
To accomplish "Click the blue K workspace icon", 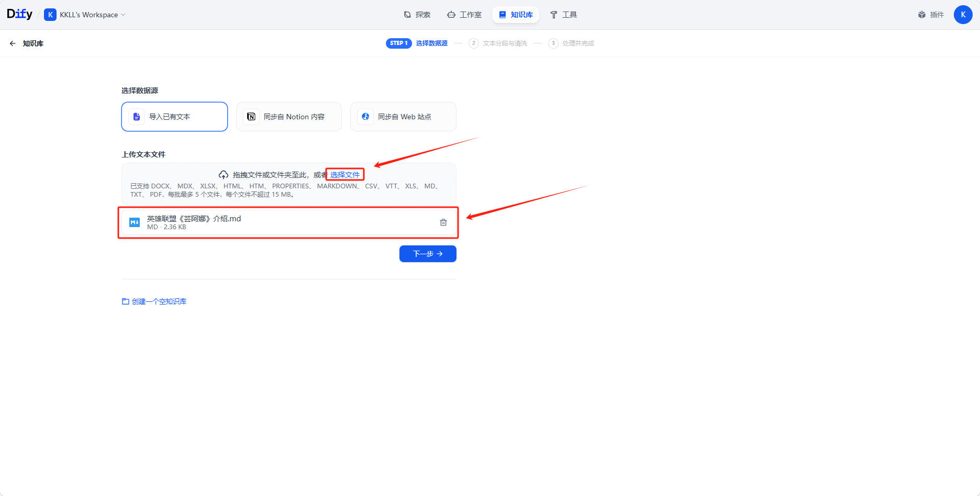I will pos(50,15).
